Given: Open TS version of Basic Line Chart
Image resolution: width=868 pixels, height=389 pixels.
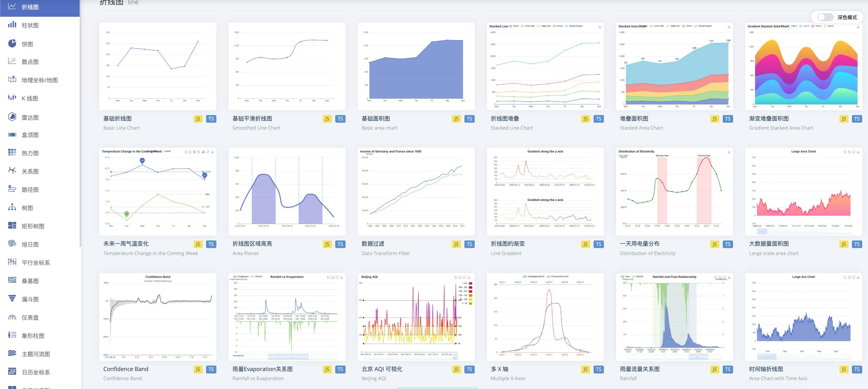Looking at the screenshot, I should [x=211, y=119].
